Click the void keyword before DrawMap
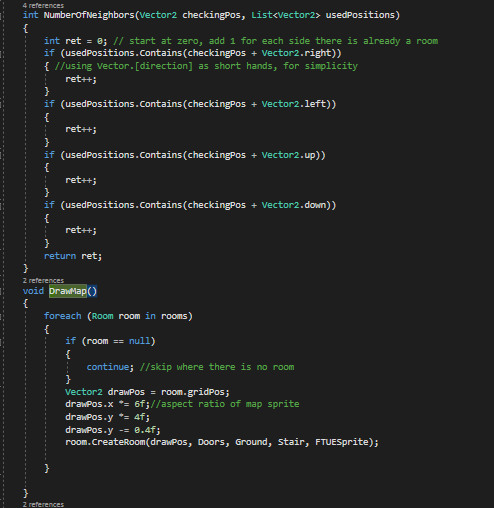The width and height of the screenshot is (494, 508). pyautogui.click(x=33, y=291)
